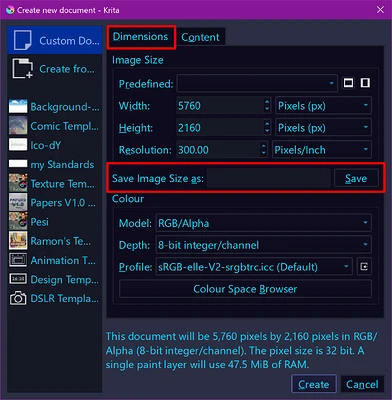Close the Create new document dialog

coord(380,10)
